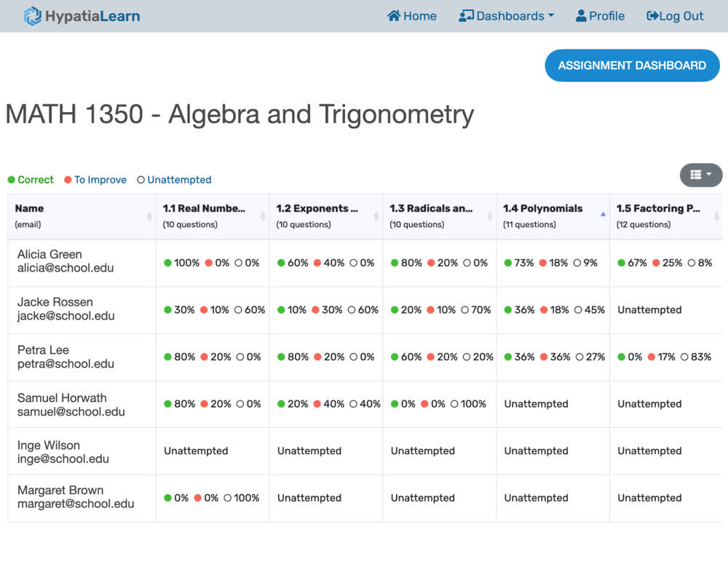Open the Dashboards dropdown menu

pos(506,15)
